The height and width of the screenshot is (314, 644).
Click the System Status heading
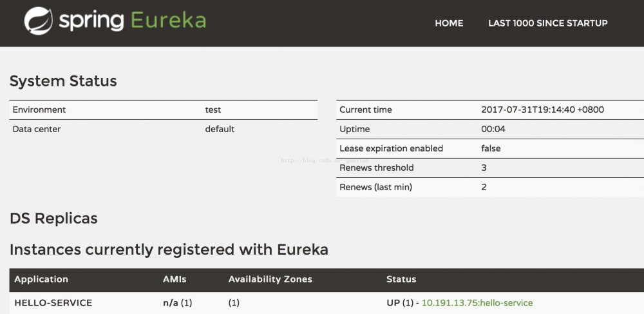click(x=63, y=81)
